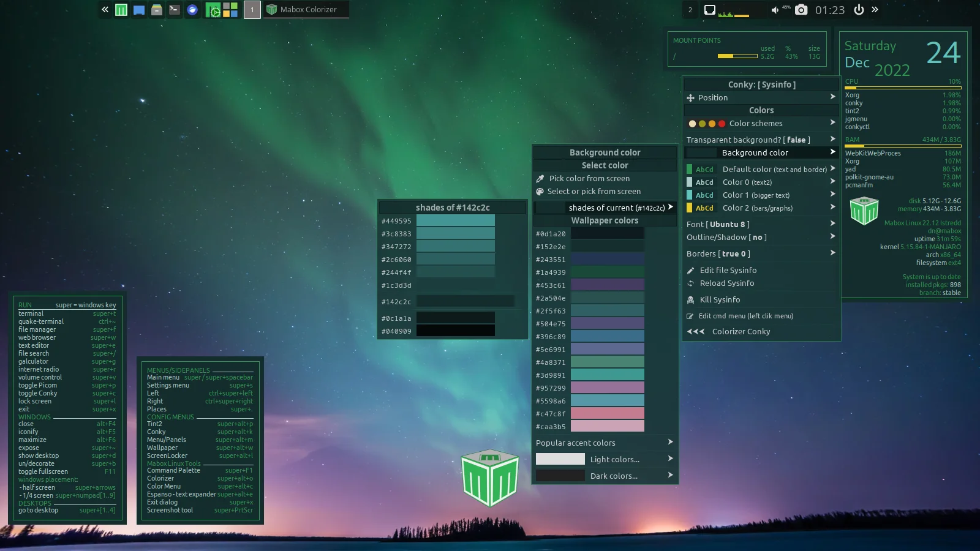Open the volume control speaker icon

tap(775, 10)
